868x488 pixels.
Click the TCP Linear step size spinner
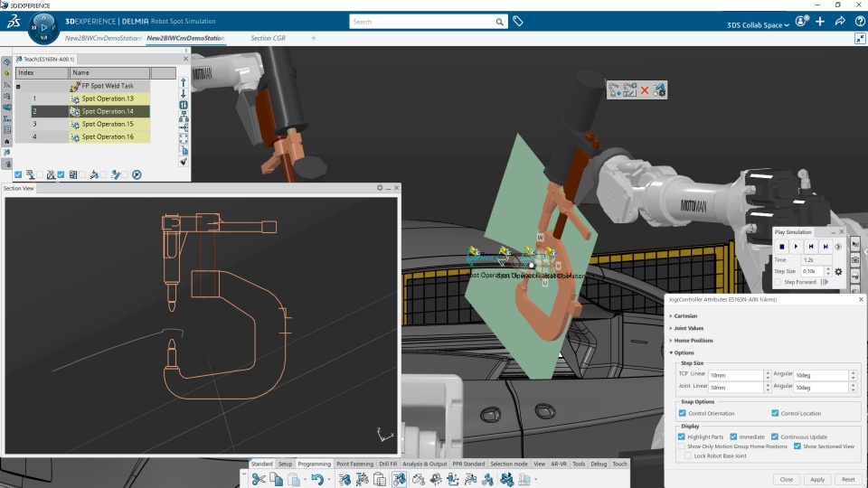click(x=768, y=375)
